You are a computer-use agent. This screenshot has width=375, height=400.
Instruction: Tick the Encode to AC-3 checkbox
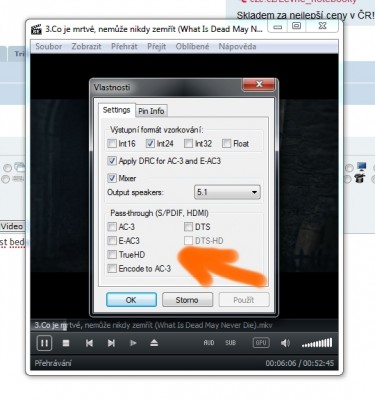[x=112, y=268]
